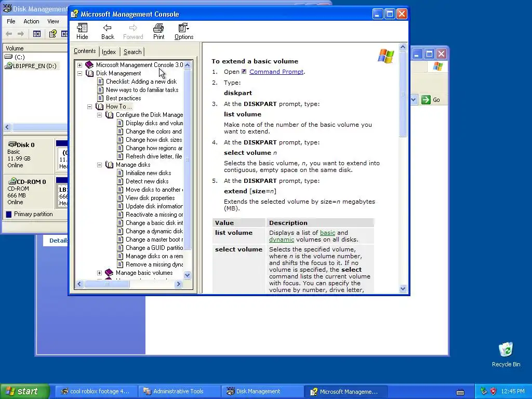Viewport: 532px width, 399px height.
Task: Click the contents tree scroll right arrow
Action: click(x=179, y=284)
